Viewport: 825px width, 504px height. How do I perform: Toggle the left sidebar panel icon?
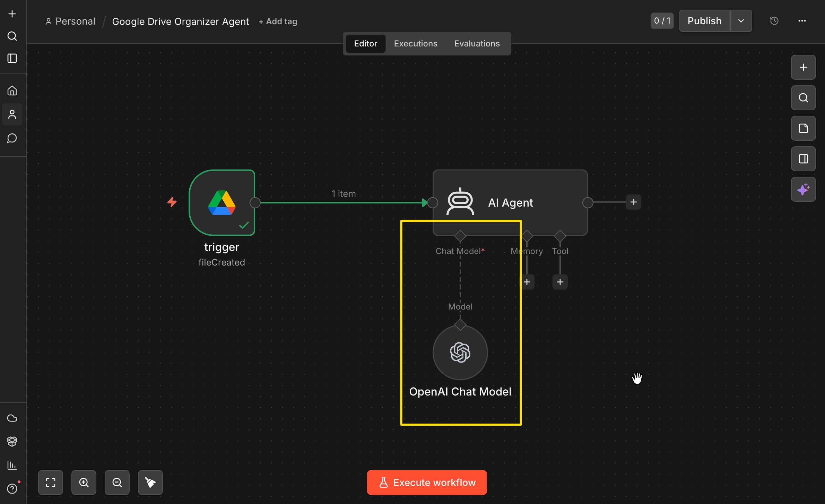(x=12, y=58)
